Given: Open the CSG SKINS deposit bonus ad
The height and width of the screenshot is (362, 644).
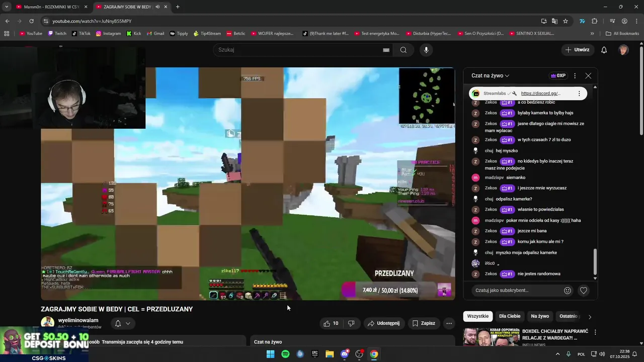Looking at the screenshot, I should [x=44, y=344].
